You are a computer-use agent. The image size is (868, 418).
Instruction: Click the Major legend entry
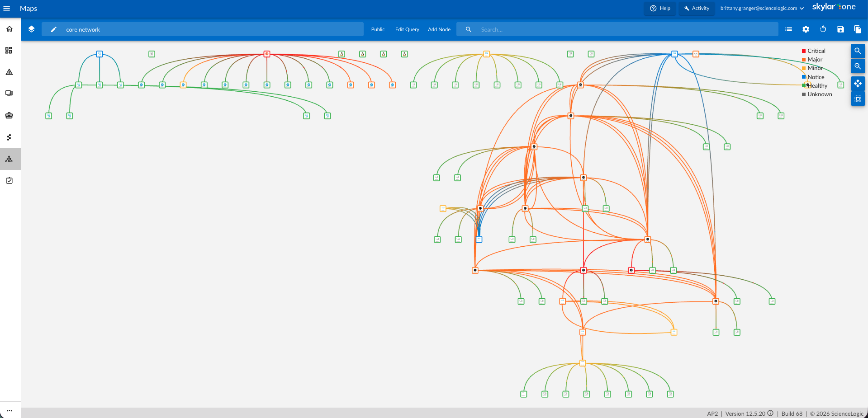click(812, 60)
